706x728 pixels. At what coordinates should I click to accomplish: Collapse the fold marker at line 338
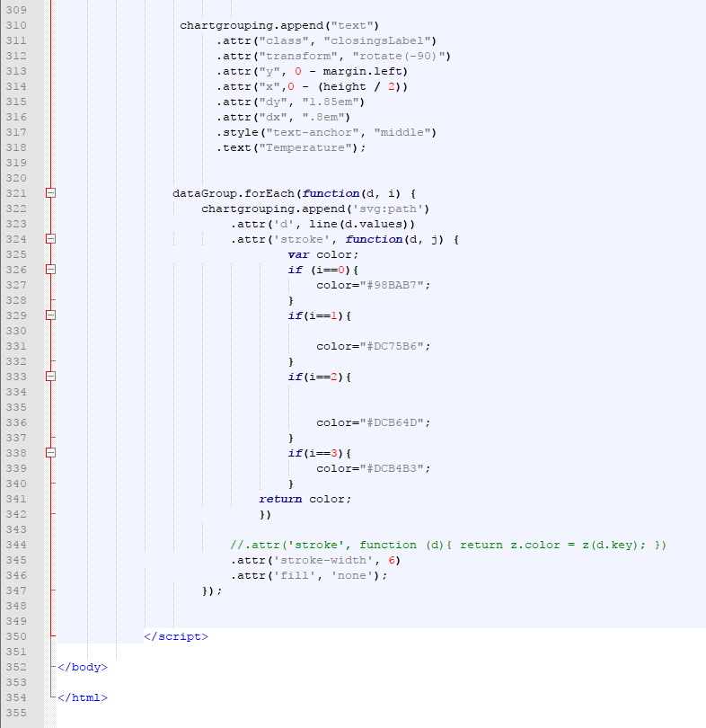click(x=51, y=453)
